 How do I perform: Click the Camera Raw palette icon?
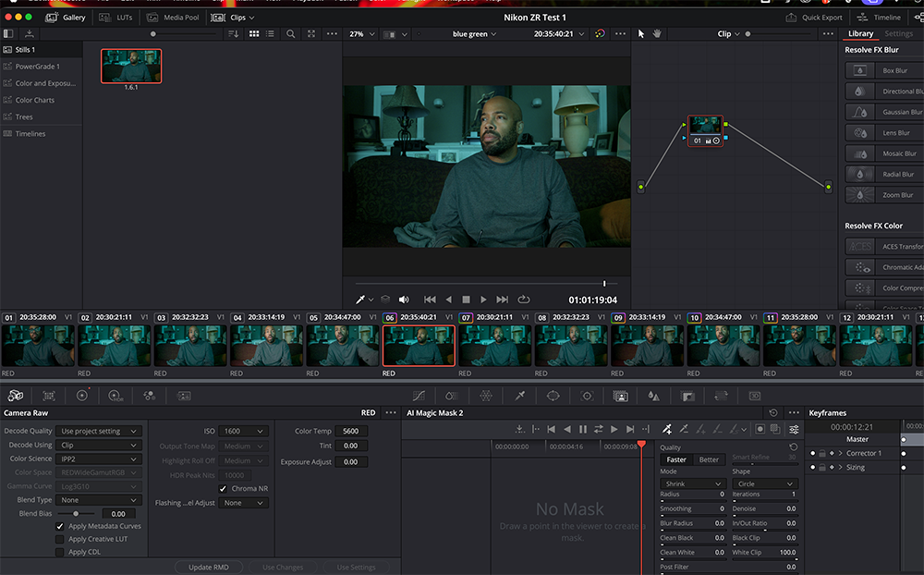tap(16, 395)
